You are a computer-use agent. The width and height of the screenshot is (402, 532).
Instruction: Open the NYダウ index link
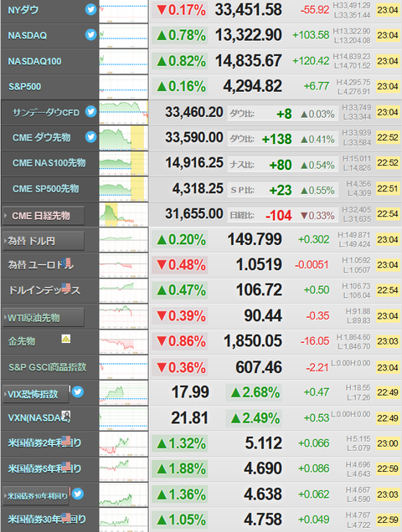[23, 10]
